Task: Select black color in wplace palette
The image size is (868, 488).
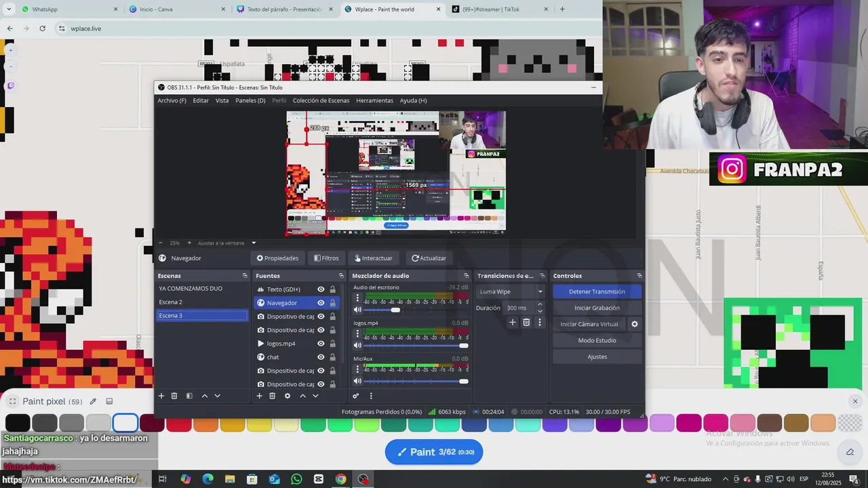Action: [18, 423]
